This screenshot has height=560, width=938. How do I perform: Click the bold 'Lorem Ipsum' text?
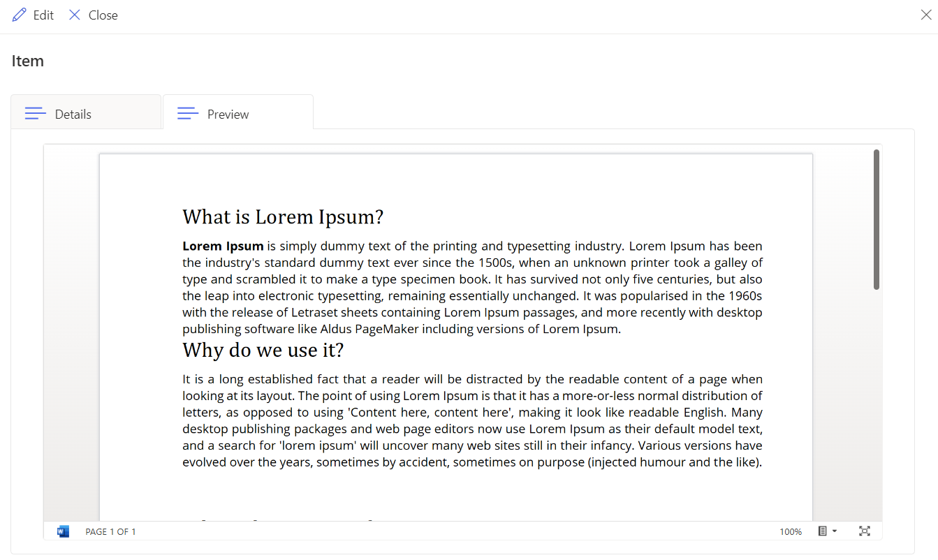coord(223,246)
